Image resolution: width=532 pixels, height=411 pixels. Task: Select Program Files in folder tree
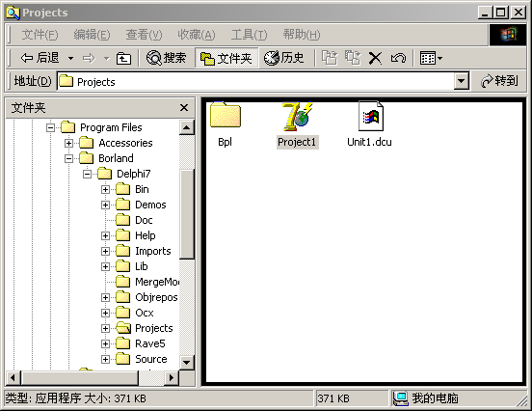pos(111,127)
